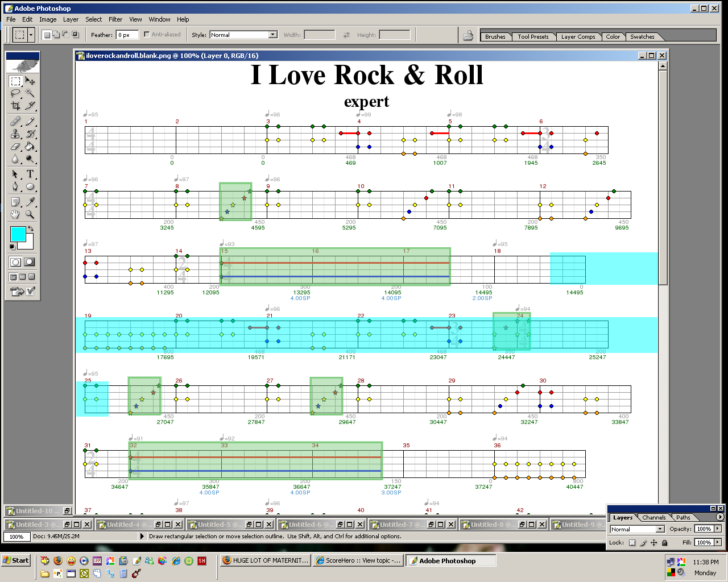Select the Ellipse shape tool
This screenshot has height=582, width=728.
(x=30, y=186)
